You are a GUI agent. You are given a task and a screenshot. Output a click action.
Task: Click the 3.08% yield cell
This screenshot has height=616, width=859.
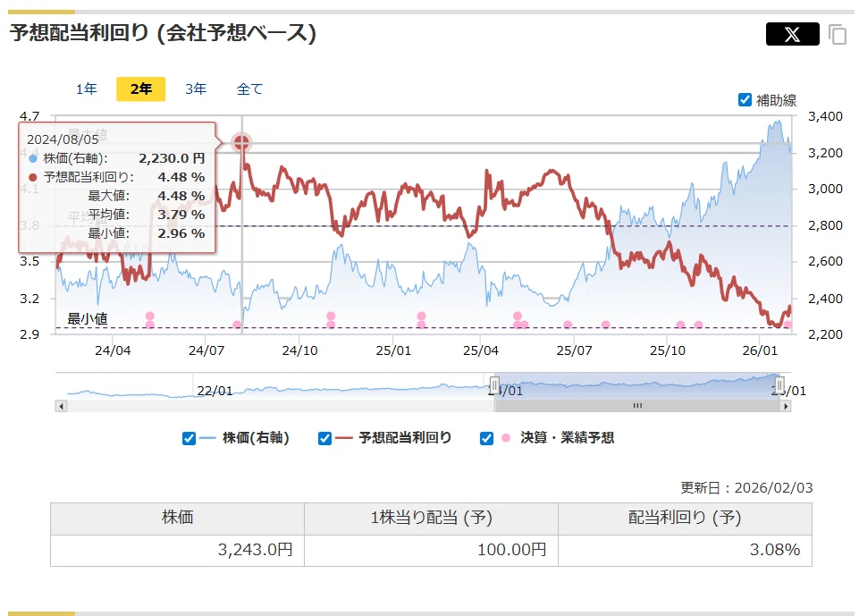coord(685,550)
